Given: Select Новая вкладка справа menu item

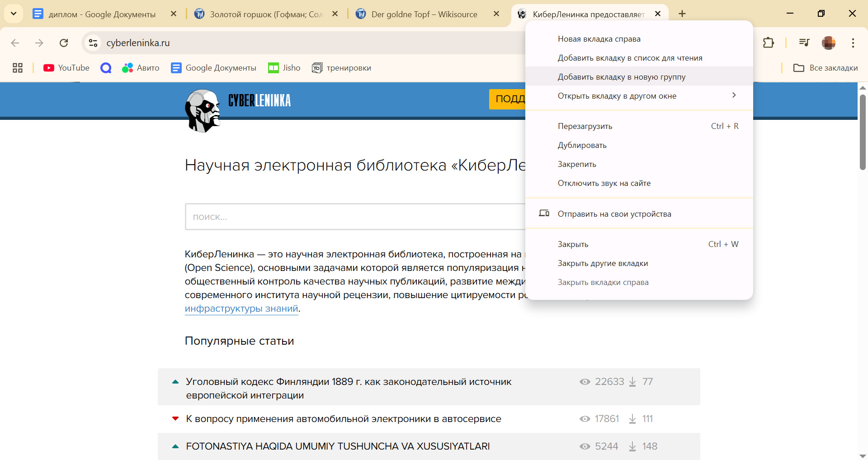Looking at the screenshot, I should coord(639,39).
